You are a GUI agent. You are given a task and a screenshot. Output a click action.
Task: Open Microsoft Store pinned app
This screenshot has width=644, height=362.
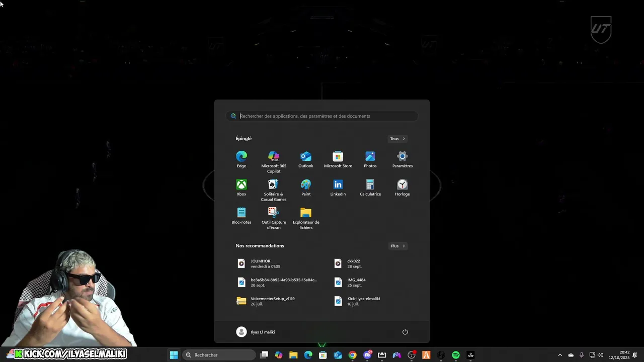click(x=338, y=159)
